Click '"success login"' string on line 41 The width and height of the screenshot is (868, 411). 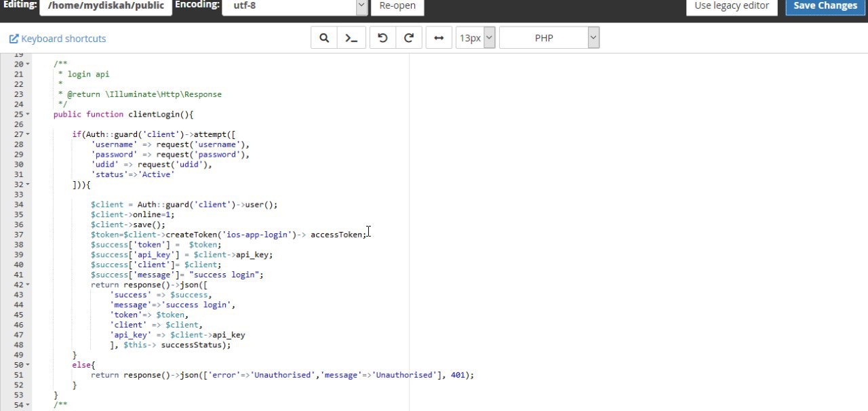point(224,275)
